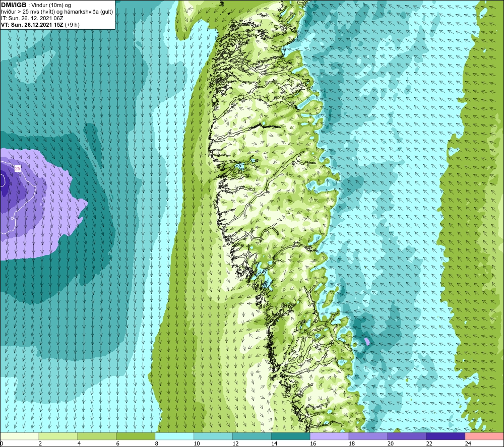Click the '25' gust contour label

pyautogui.click(x=18, y=168)
